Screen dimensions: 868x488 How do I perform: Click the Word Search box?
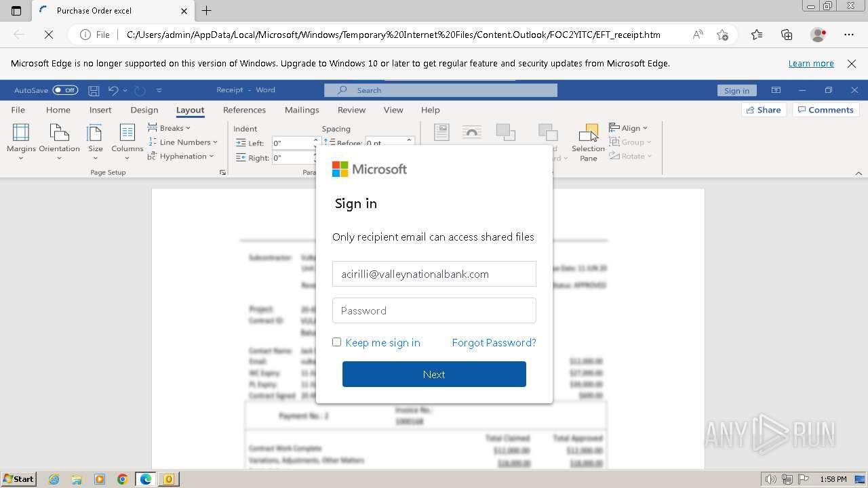point(441,90)
